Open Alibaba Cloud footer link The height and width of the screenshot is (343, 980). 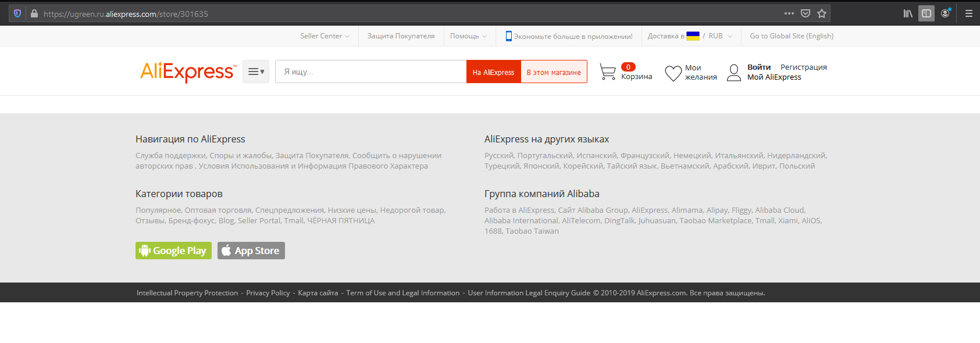click(x=780, y=210)
